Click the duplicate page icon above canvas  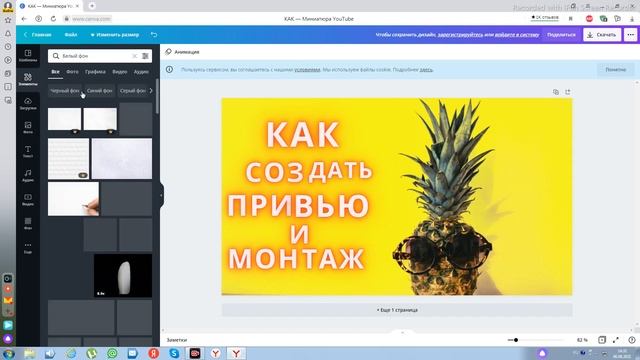click(x=556, y=92)
